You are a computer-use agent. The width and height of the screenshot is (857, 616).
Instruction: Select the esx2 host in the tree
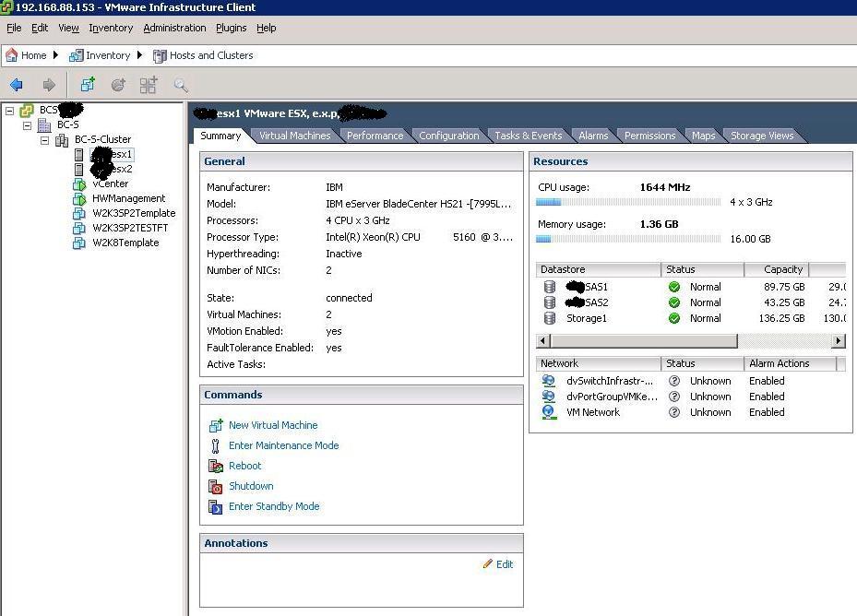coord(112,170)
